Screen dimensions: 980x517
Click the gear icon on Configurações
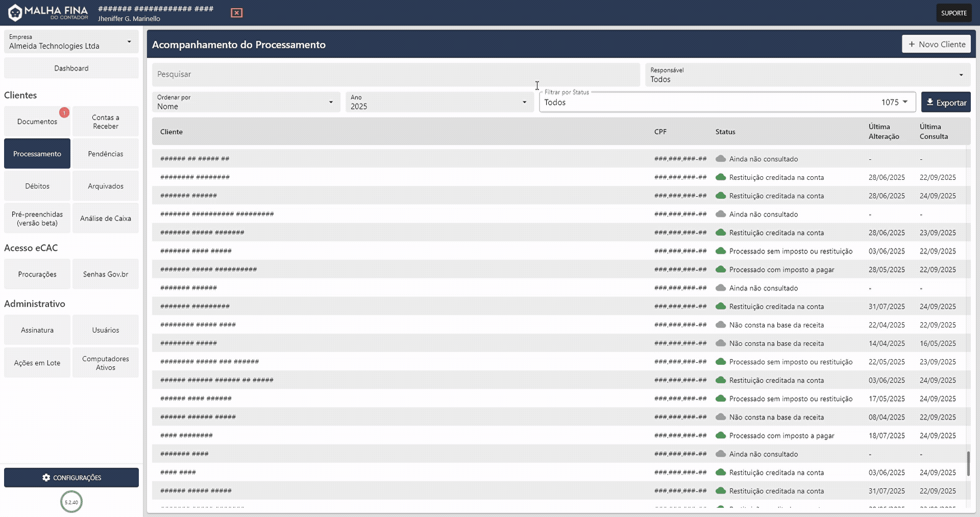pos(46,478)
